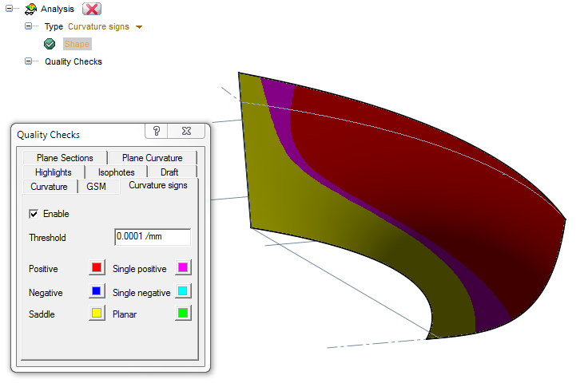The height and width of the screenshot is (391, 588).
Task: Switch to the Plane Sections tab
Action: [x=65, y=158]
